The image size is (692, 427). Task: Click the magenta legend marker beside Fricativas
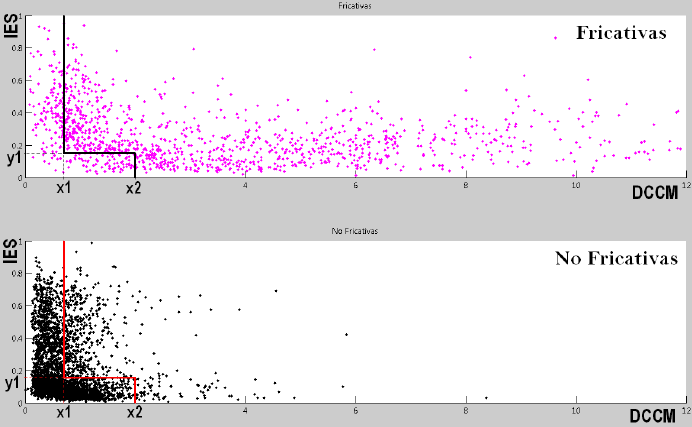click(555, 38)
